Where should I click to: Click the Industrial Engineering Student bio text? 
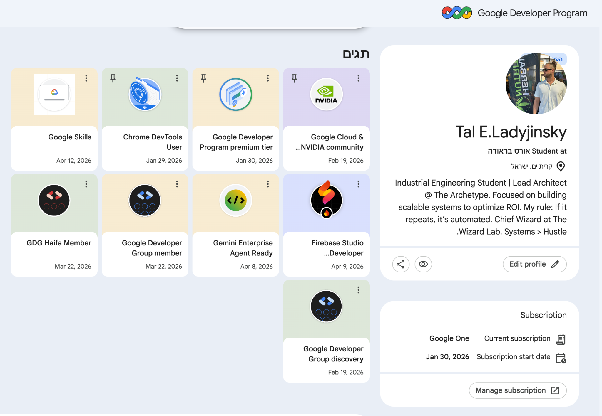481,207
